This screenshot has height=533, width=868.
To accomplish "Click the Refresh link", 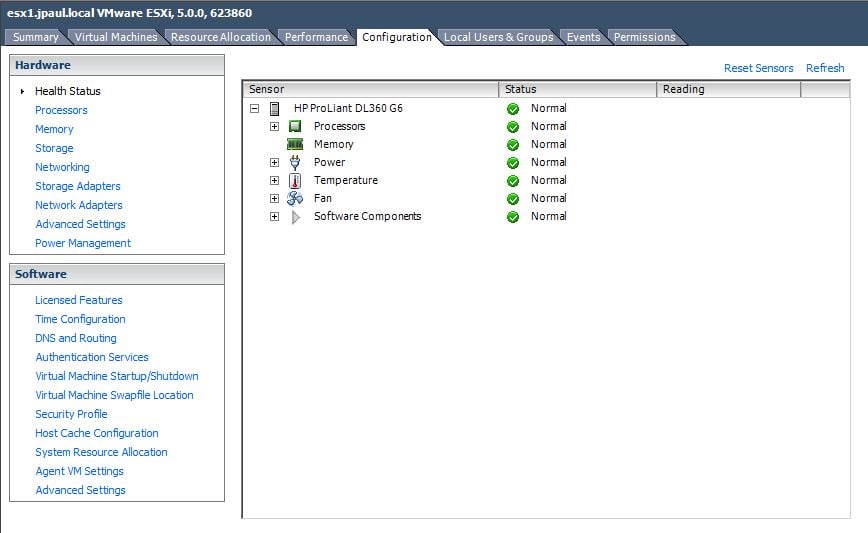I will [x=825, y=68].
